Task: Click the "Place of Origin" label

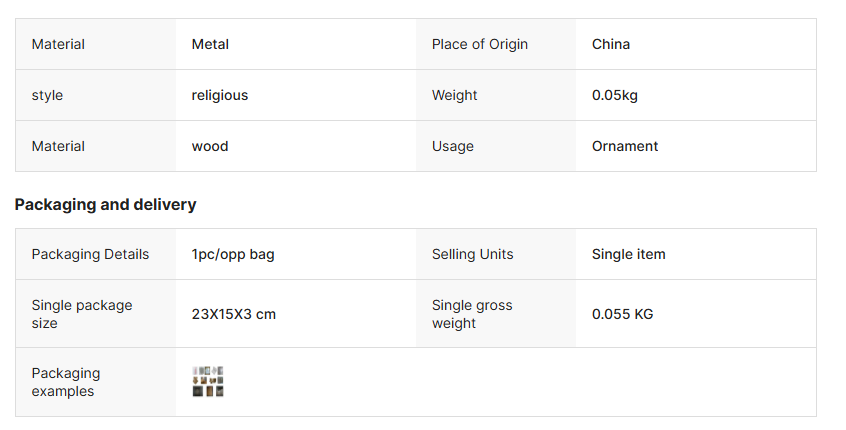Action: point(480,44)
